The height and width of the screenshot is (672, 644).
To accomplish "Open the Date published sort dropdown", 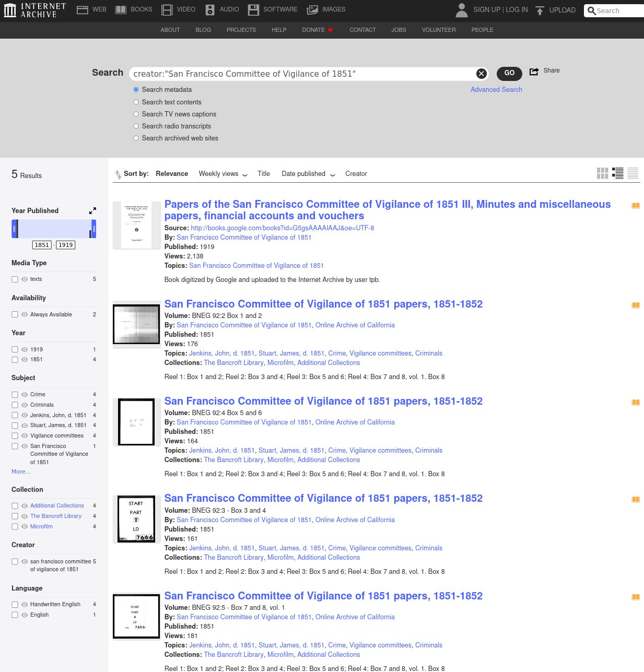I will [308, 174].
